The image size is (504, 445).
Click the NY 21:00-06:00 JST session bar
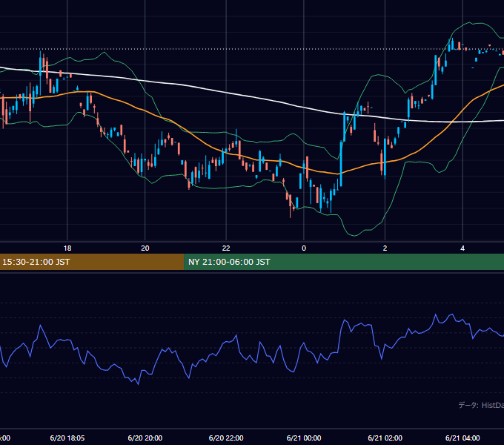pyautogui.click(x=344, y=262)
